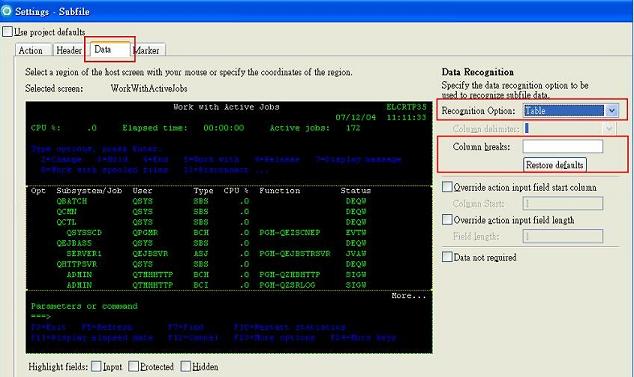
Task: Select the Data tab
Action: click(x=110, y=49)
